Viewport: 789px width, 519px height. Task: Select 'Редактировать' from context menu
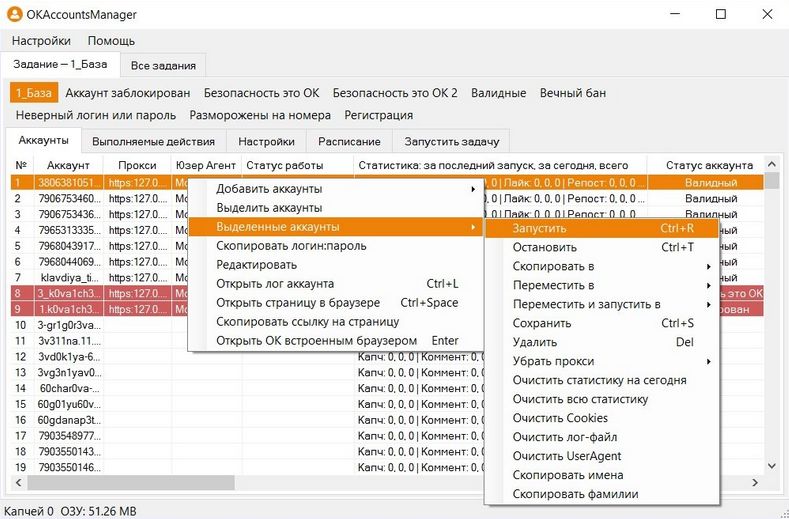(257, 265)
